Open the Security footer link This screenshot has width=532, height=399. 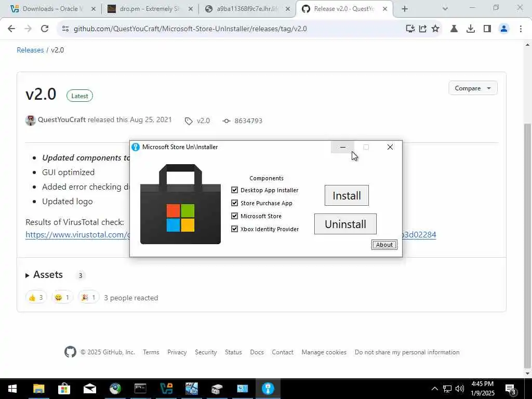point(206,352)
